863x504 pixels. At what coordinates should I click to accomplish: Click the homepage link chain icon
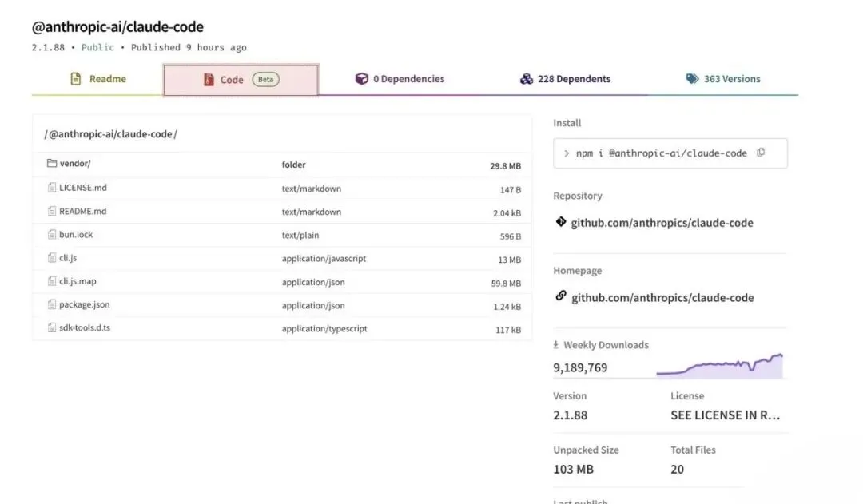pyautogui.click(x=561, y=296)
